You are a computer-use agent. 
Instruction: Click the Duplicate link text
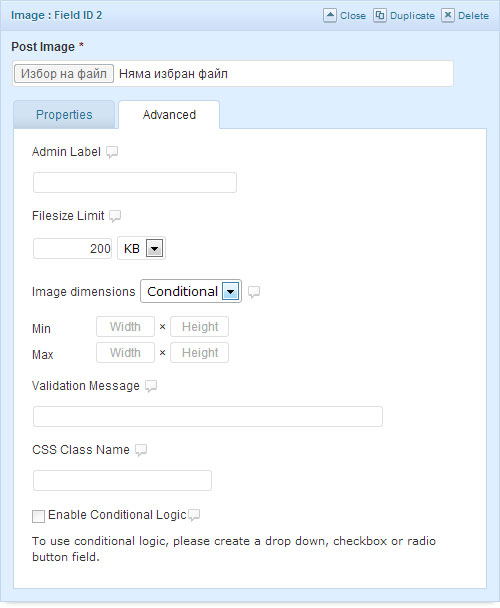pyautogui.click(x=412, y=16)
